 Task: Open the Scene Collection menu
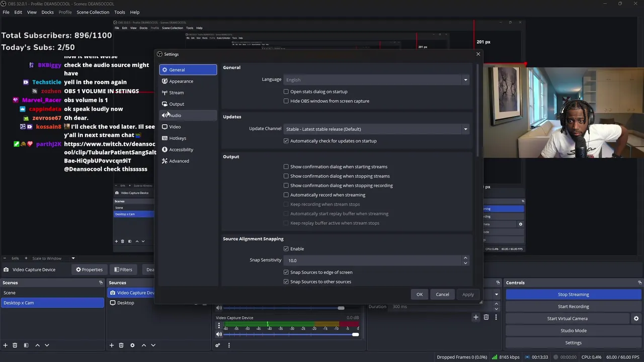(93, 12)
